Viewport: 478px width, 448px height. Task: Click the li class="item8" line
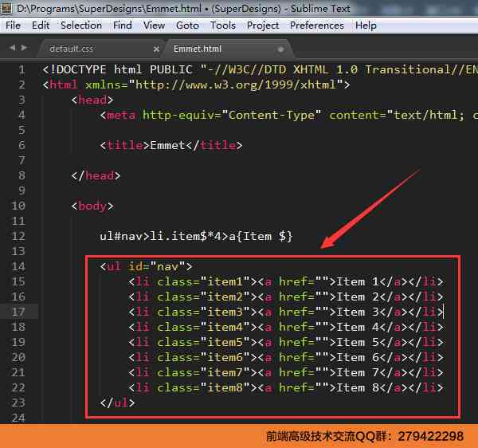[286, 387]
